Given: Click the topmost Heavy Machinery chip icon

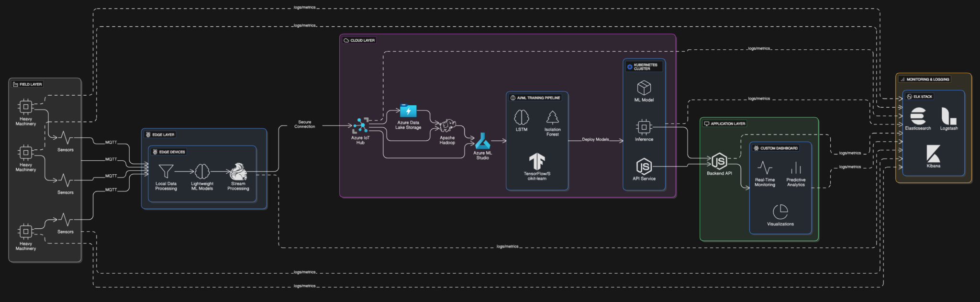Looking at the screenshot, I should pos(25,106).
